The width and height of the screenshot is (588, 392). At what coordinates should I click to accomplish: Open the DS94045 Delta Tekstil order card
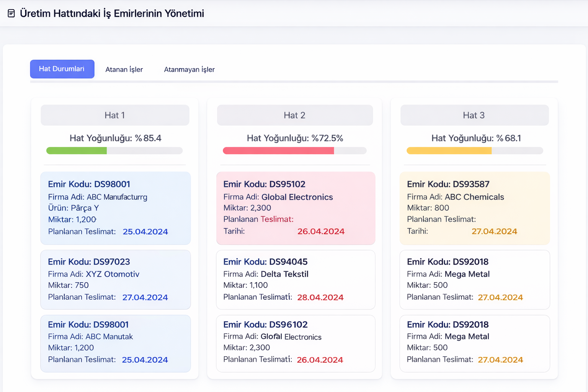296,279
